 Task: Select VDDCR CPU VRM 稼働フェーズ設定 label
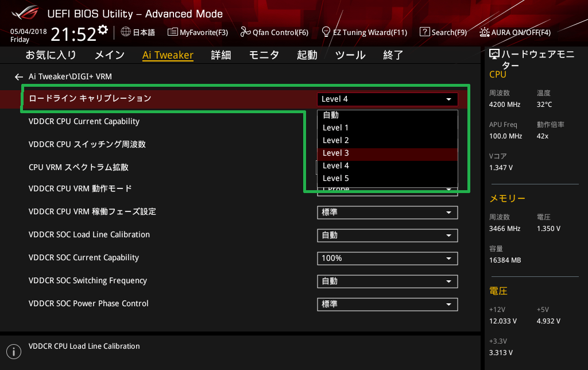coord(92,211)
